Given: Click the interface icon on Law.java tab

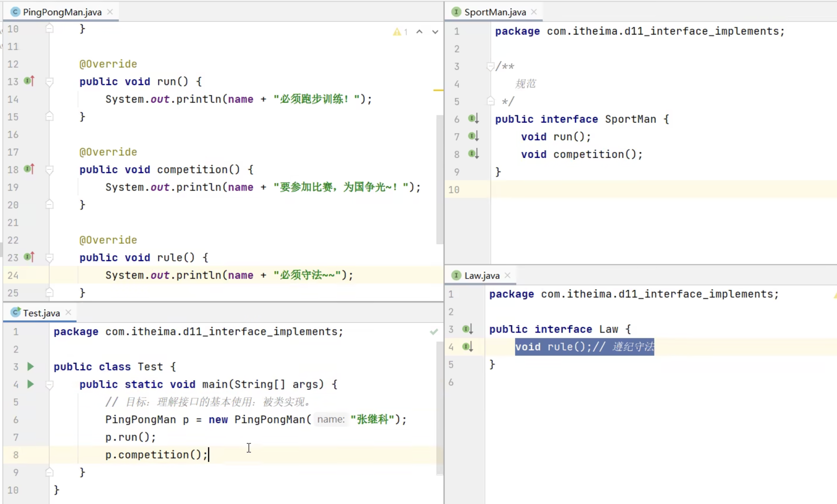Looking at the screenshot, I should 456,275.
